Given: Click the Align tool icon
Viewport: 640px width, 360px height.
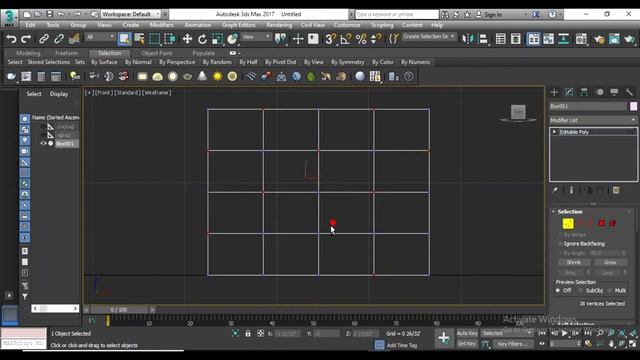Looking at the screenshot, I should click(483, 39).
